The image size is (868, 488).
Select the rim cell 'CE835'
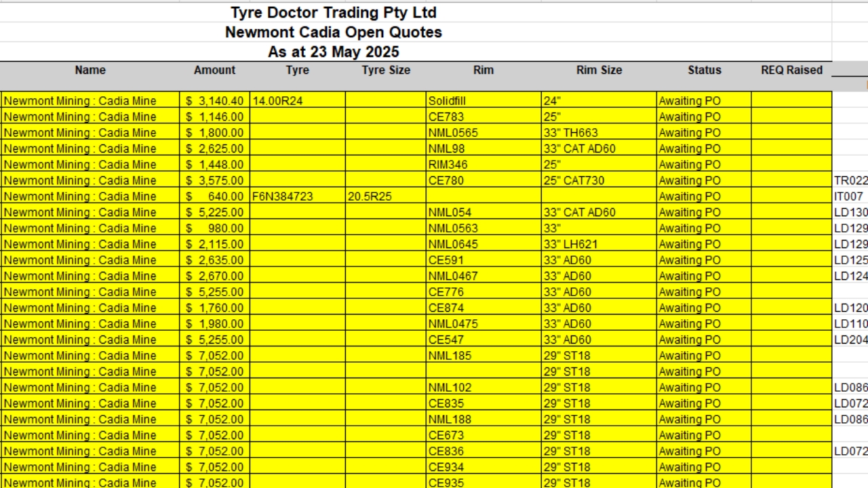pos(484,403)
